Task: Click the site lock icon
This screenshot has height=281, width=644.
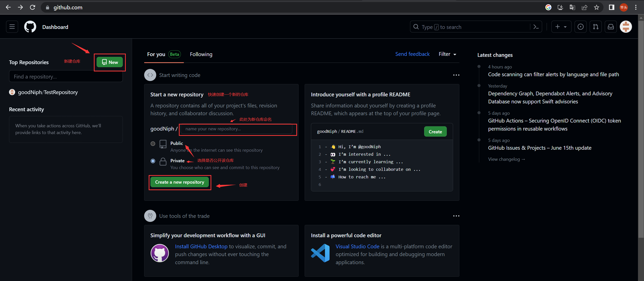Action: [x=47, y=8]
